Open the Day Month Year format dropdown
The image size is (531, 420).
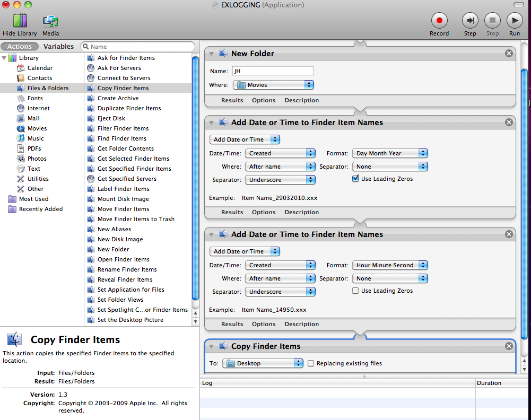pos(390,153)
